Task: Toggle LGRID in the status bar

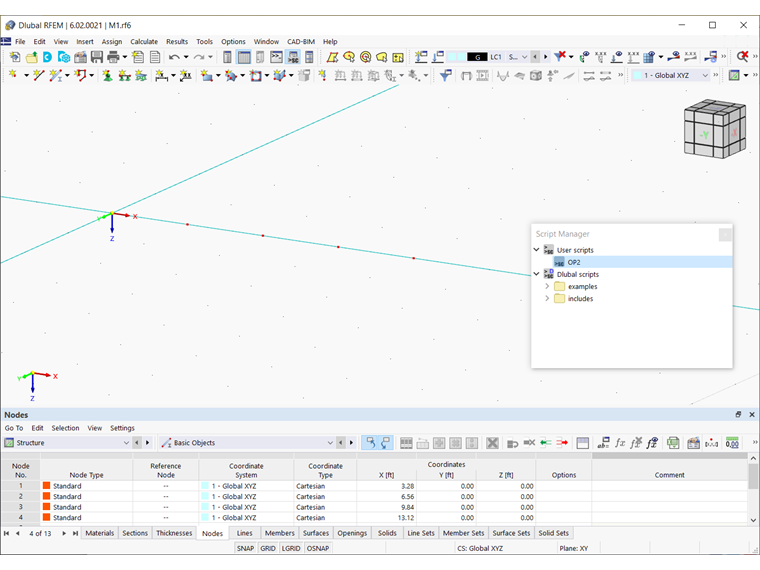Action: coord(291,548)
